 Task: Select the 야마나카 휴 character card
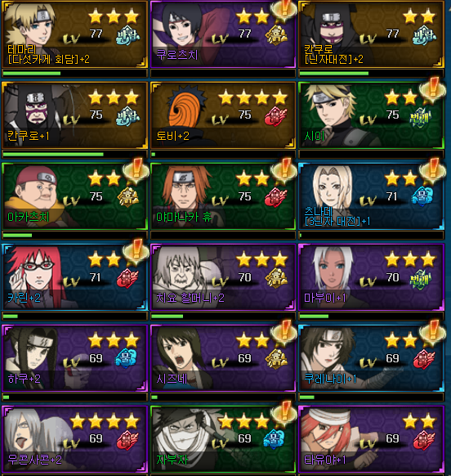[x=223, y=196]
